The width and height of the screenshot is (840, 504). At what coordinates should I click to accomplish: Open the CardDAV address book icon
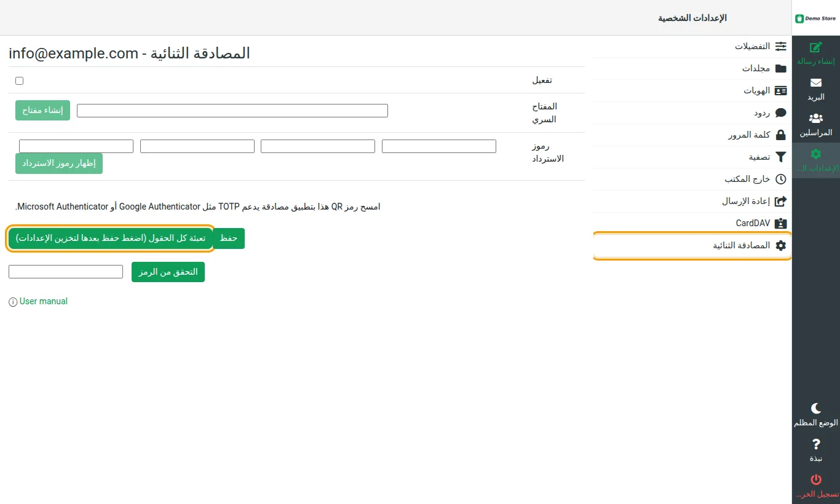781,224
